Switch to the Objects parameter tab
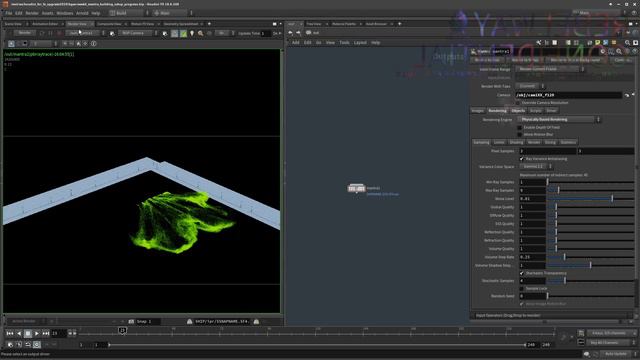640x360 pixels. (518, 111)
